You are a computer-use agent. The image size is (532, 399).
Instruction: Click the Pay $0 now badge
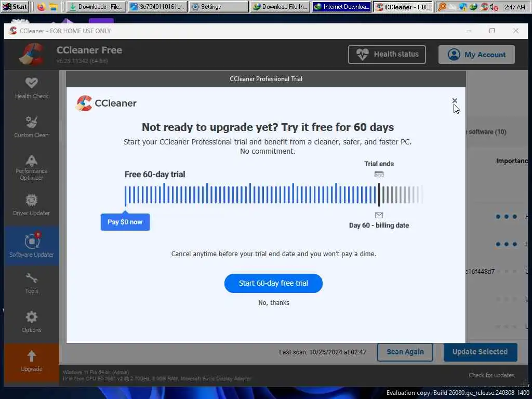[x=125, y=222]
